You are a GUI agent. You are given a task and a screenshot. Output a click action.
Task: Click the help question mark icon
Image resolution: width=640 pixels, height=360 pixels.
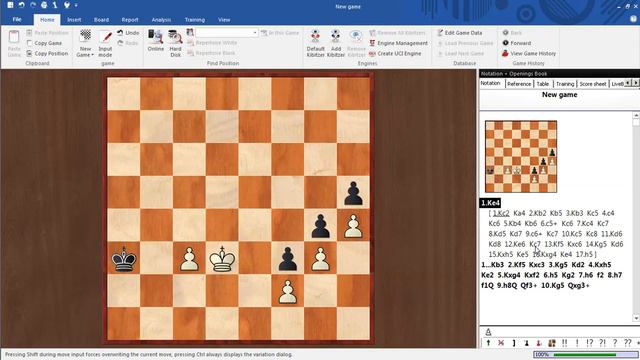pyautogui.click(x=633, y=19)
